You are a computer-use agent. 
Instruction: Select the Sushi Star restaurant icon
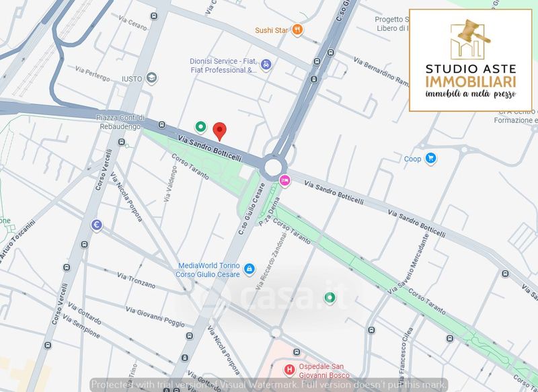(x=298, y=30)
